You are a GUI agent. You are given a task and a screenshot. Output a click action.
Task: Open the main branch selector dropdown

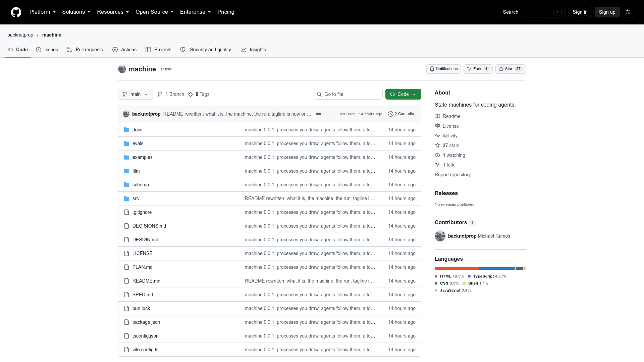[x=136, y=94]
